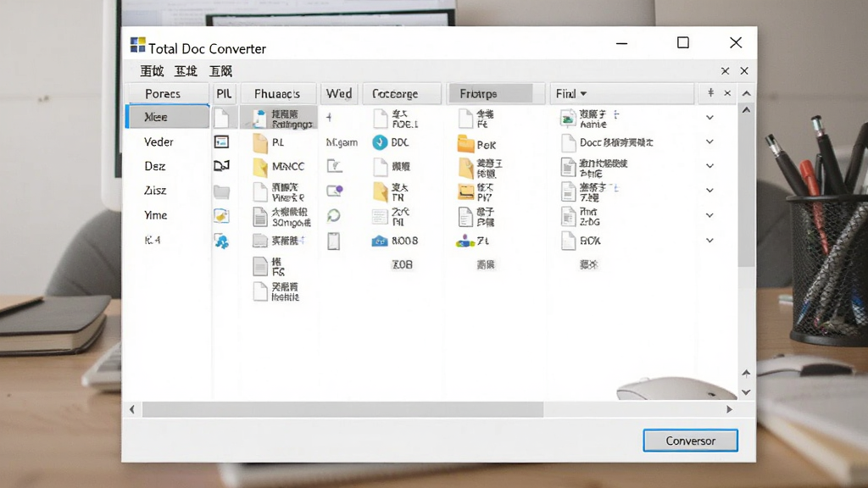The image size is (868, 488).
Task: Click the ZOB text entry
Action: [403, 265]
